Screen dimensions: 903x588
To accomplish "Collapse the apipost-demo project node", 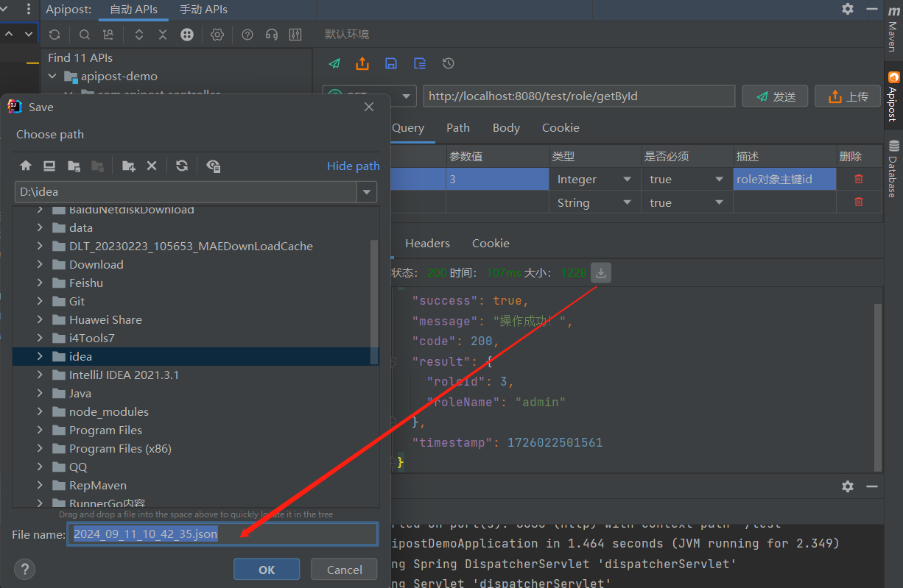I will (52, 76).
